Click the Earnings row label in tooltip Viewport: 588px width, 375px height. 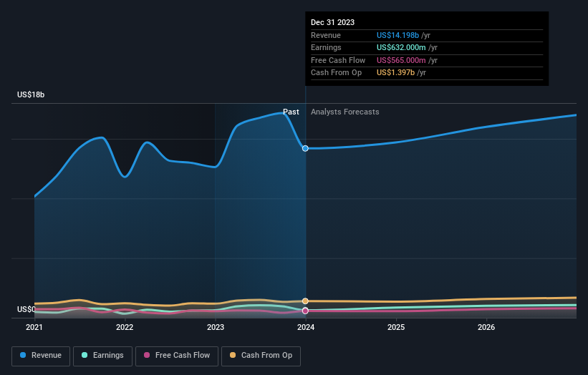click(x=327, y=47)
